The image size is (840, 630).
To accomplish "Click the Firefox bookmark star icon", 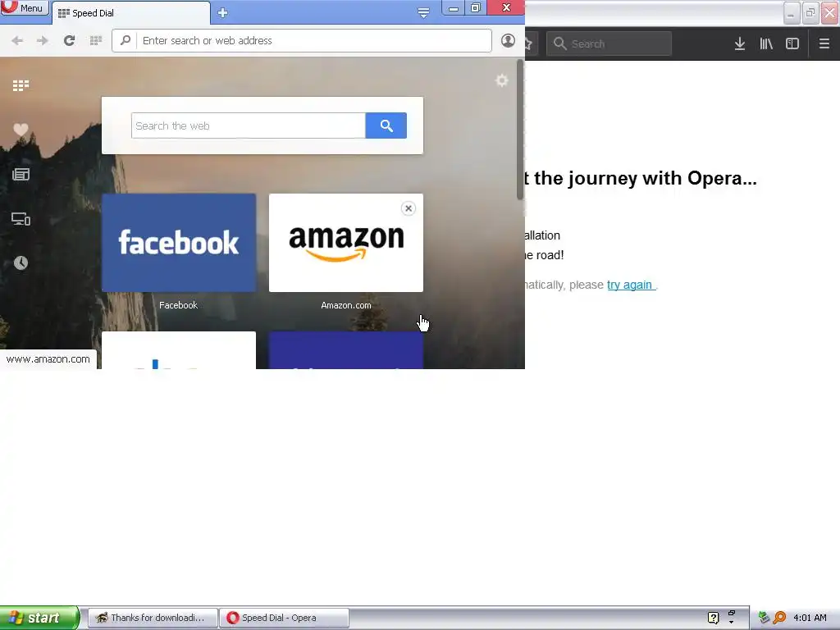I will point(528,44).
